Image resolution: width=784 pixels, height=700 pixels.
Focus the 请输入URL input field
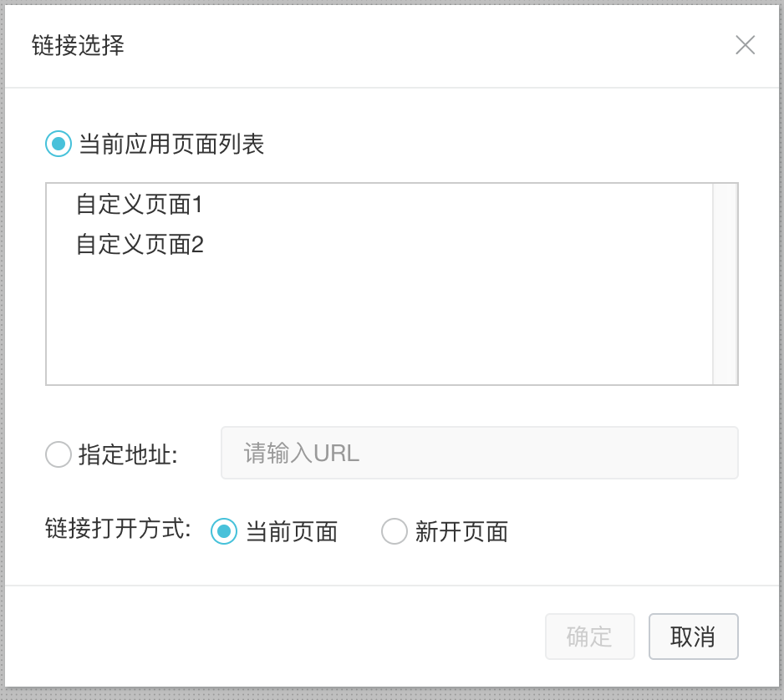[479, 453]
